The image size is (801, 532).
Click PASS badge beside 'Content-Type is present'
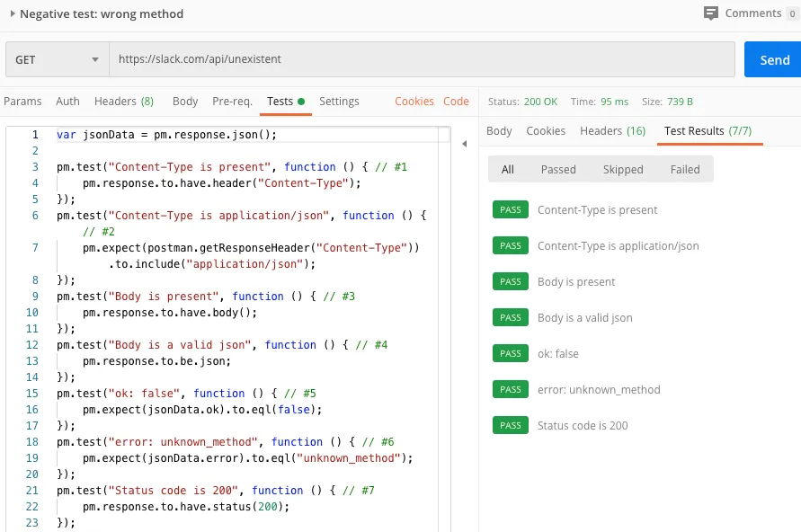coord(511,210)
